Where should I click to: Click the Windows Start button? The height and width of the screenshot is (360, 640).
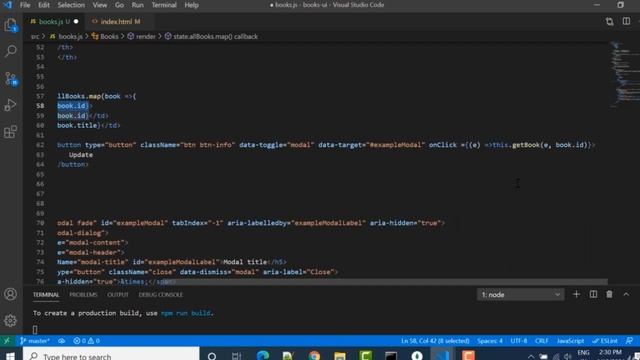11,356
